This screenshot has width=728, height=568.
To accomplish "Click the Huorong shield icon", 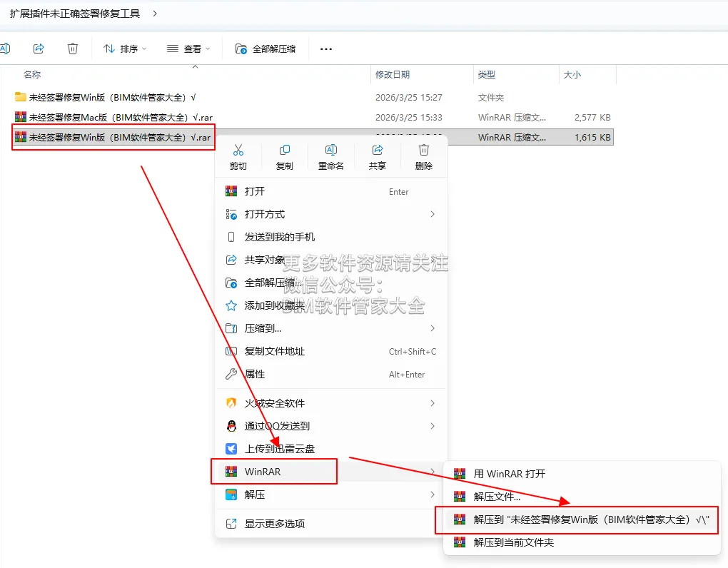I will pyautogui.click(x=231, y=403).
